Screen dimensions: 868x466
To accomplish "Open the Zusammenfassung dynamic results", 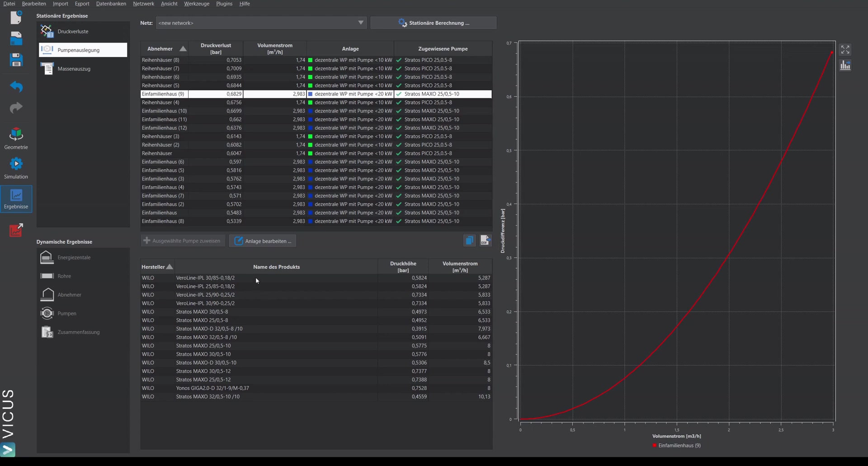I will point(83,332).
